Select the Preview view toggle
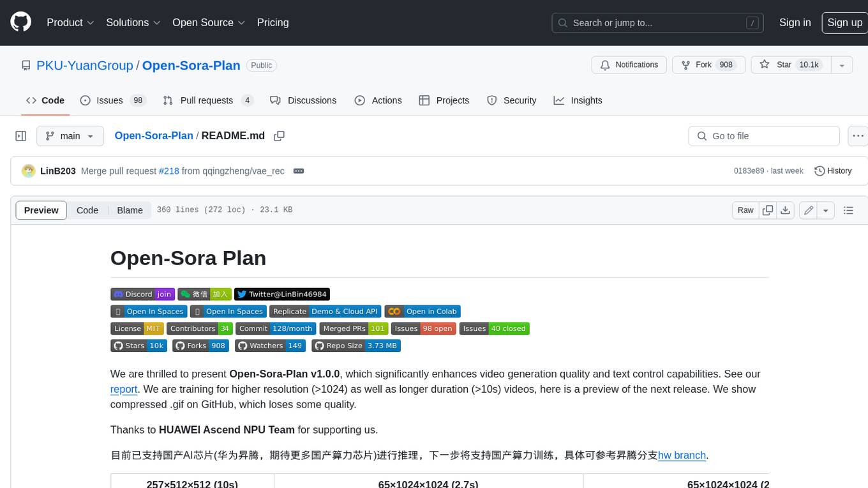868x488 pixels. (41, 210)
